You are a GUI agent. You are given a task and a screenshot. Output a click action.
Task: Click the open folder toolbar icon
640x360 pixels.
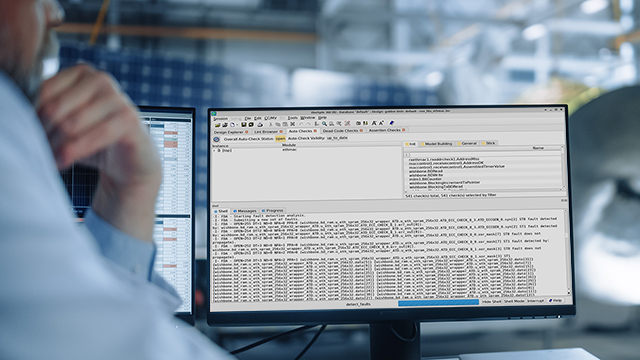coord(218,125)
